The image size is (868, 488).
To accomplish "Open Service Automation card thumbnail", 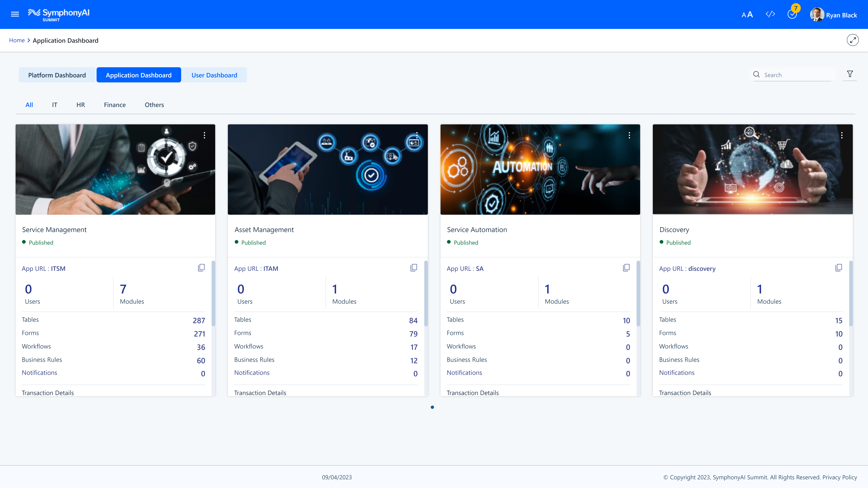I will (540, 169).
